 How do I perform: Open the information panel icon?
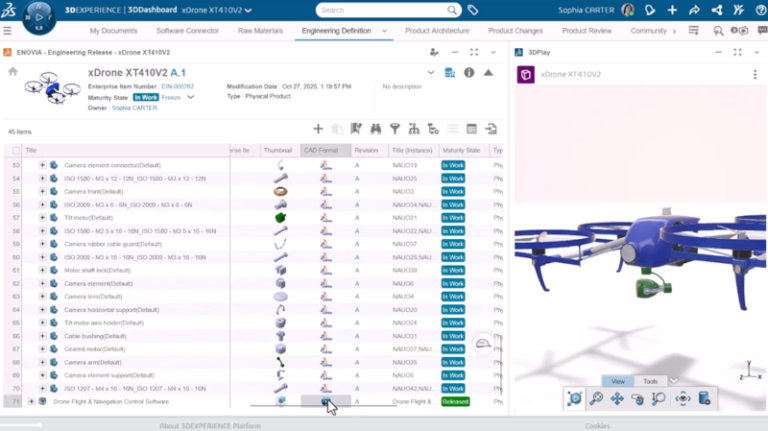[x=469, y=73]
